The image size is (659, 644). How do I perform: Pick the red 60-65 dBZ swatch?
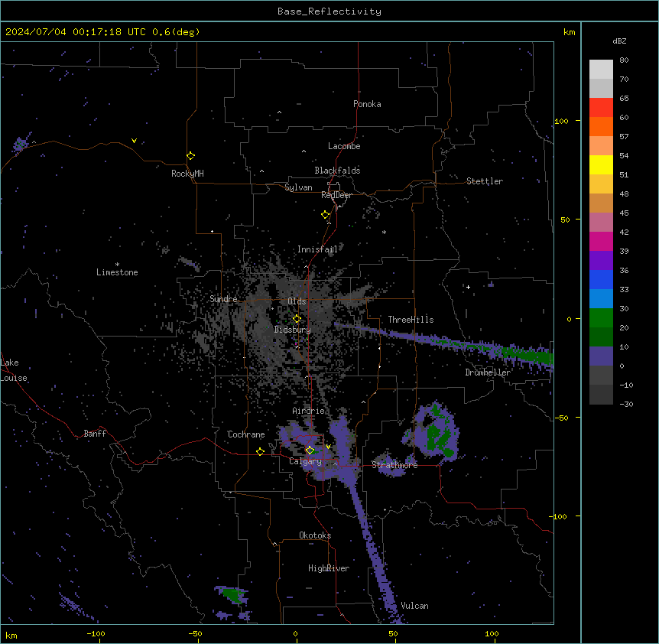point(601,108)
